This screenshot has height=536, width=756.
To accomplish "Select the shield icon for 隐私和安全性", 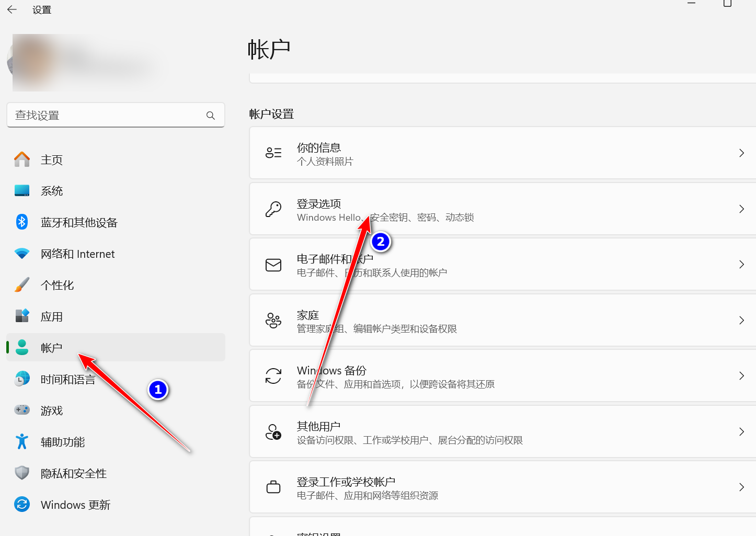I will (x=21, y=473).
